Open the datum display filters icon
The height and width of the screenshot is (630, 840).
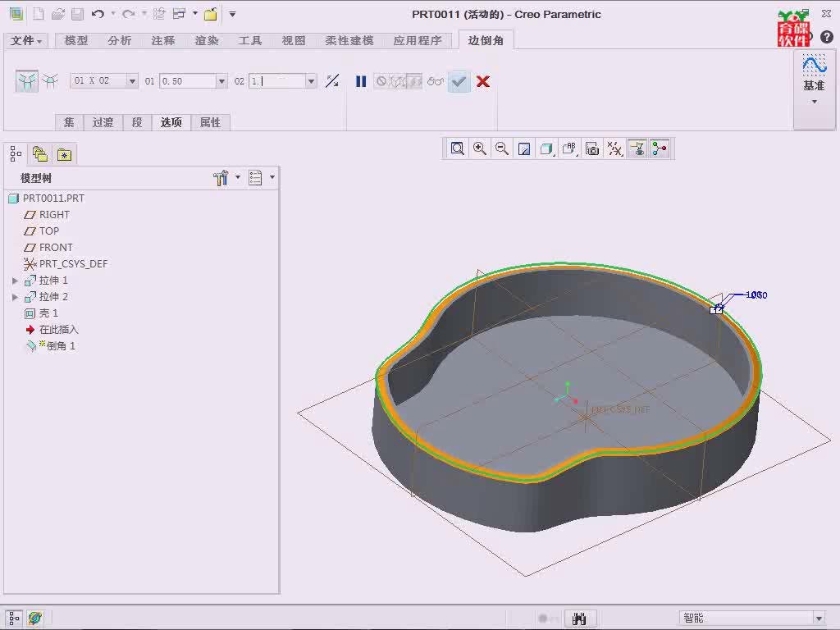pos(614,148)
